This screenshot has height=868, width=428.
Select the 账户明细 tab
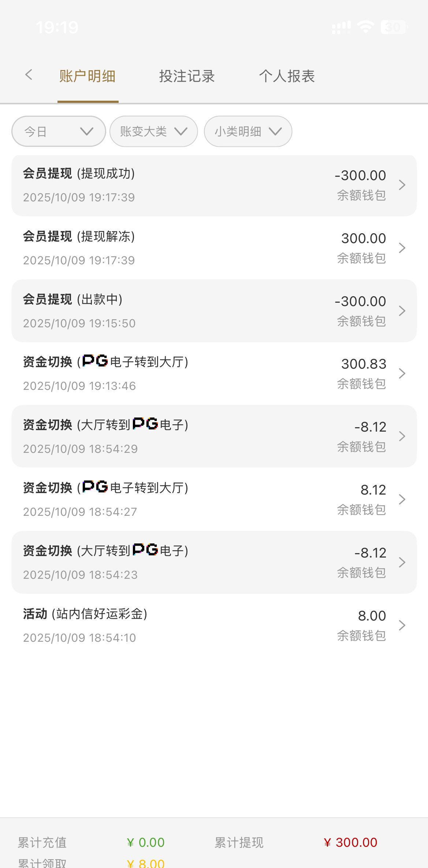tap(88, 77)
